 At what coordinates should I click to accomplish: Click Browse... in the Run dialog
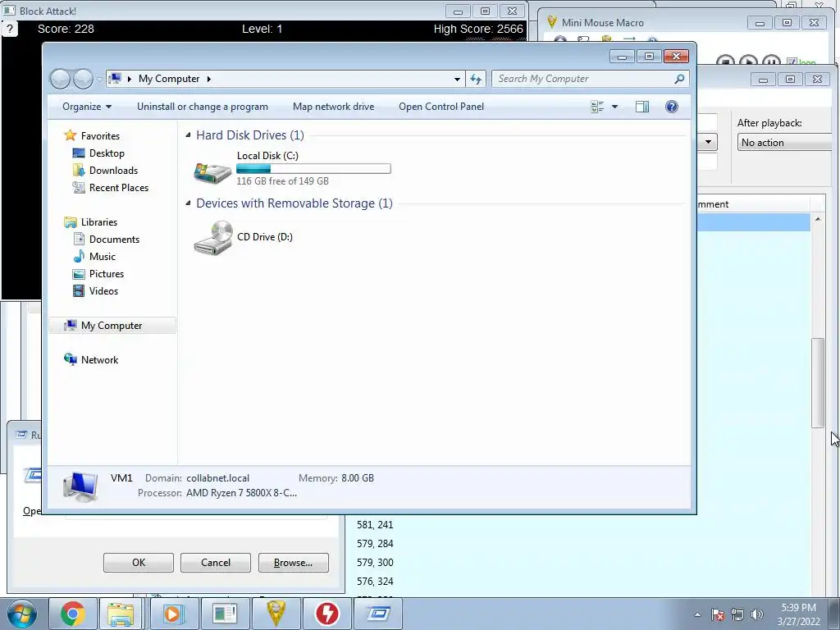pos(293,563)
